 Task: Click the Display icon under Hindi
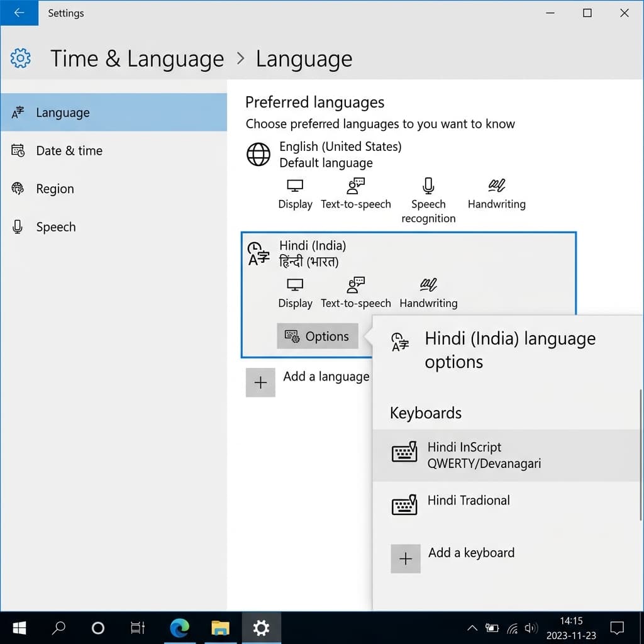click(x=295, y=285)
